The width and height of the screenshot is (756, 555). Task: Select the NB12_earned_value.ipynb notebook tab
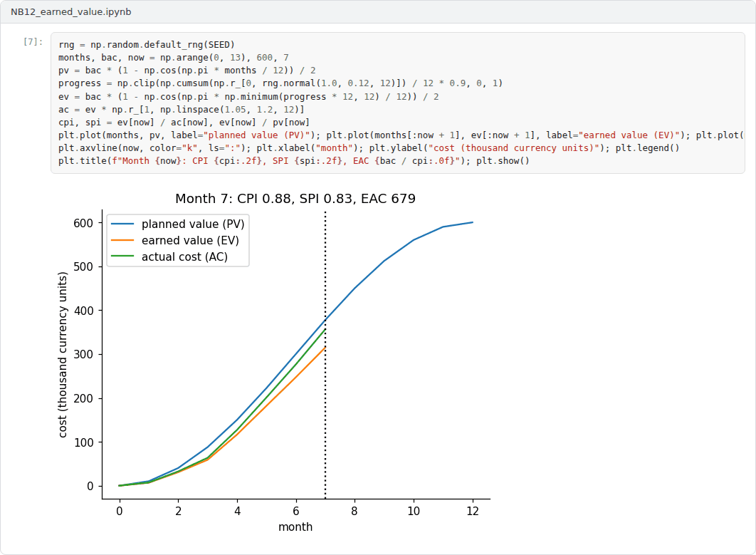(71, 12)
